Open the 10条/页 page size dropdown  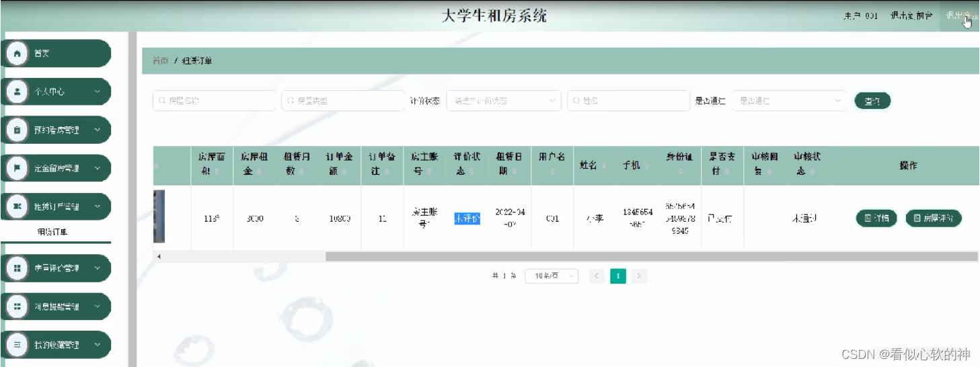(x=552, y=276)
